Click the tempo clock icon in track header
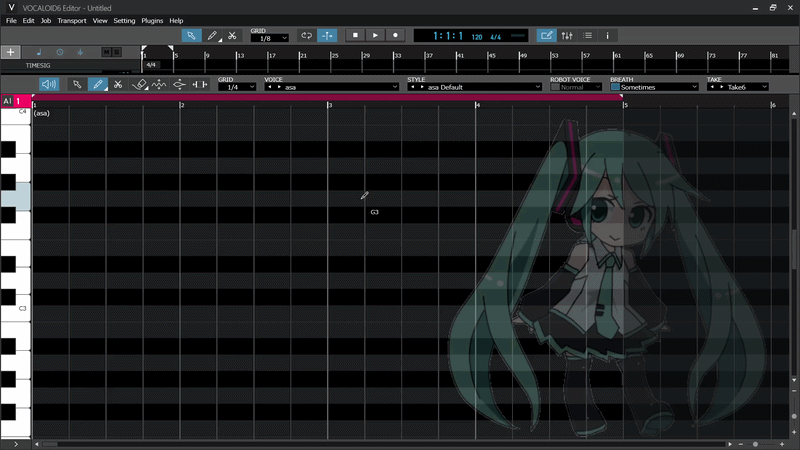This screenshot has width=800, height=450. click(60, 52)
